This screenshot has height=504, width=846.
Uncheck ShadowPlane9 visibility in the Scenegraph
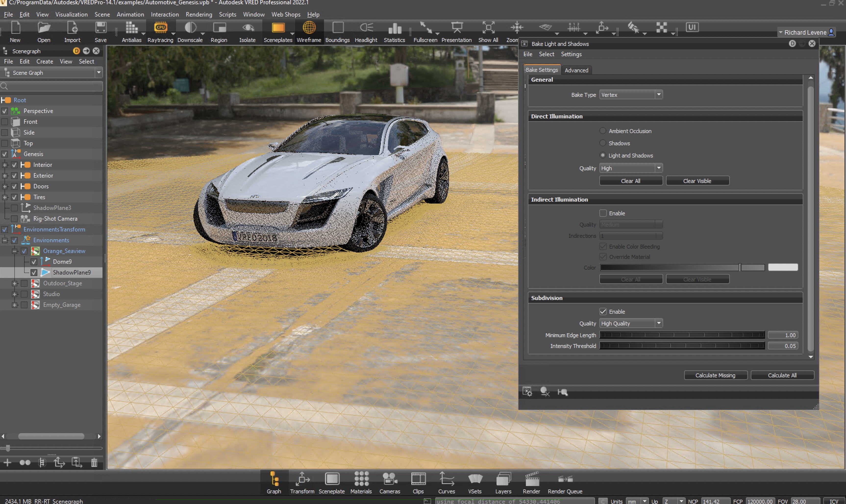[34, 272]
